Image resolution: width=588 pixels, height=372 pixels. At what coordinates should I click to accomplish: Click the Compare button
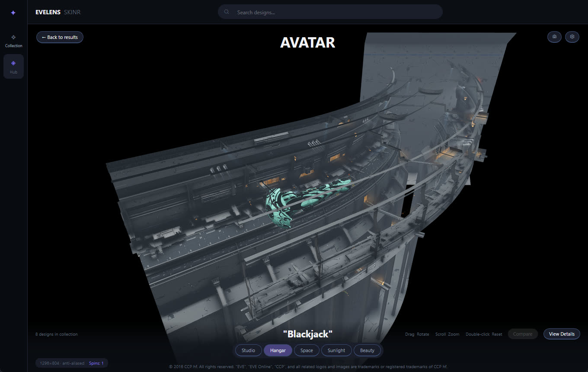(523, 334)
